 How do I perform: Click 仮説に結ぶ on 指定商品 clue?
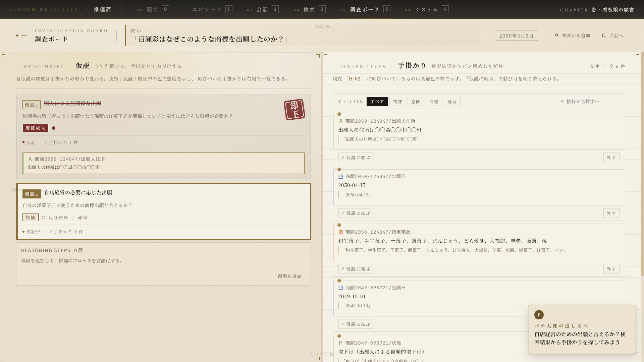coord(356,269)
